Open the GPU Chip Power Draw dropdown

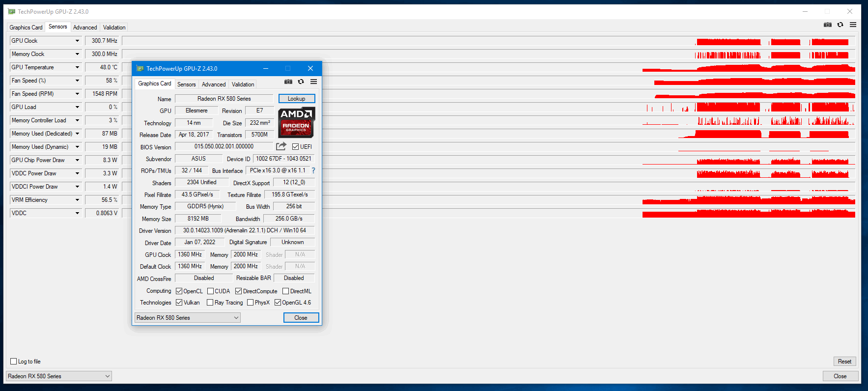pos(77,160)
